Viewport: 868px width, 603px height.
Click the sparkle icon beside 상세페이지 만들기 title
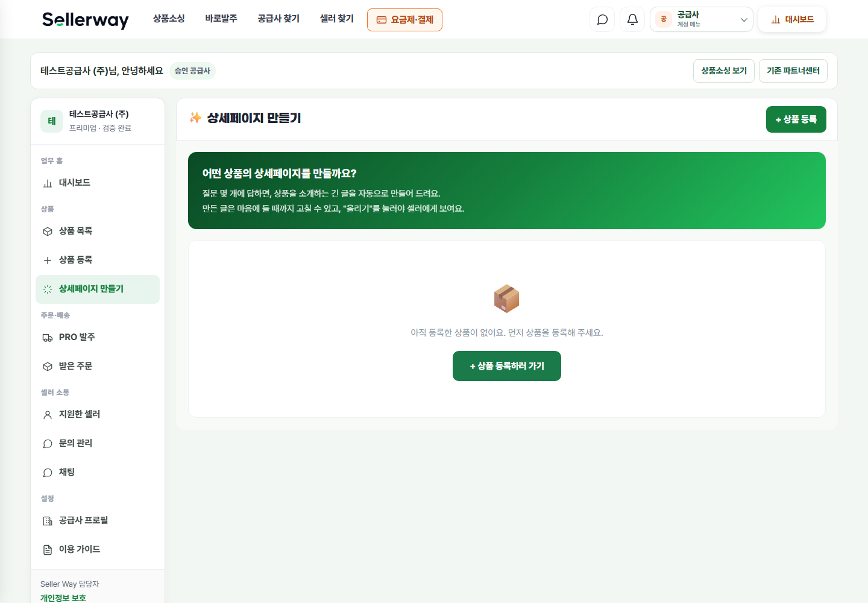pos(195,118)
